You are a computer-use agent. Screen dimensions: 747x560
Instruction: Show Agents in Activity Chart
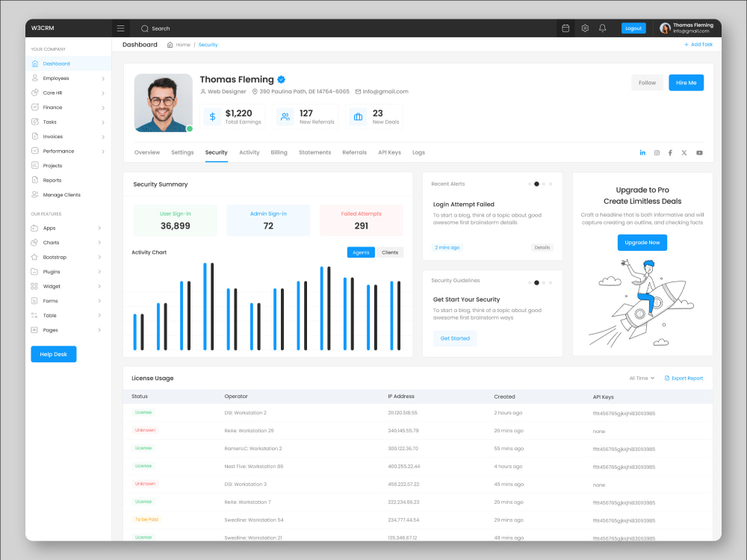361,252
